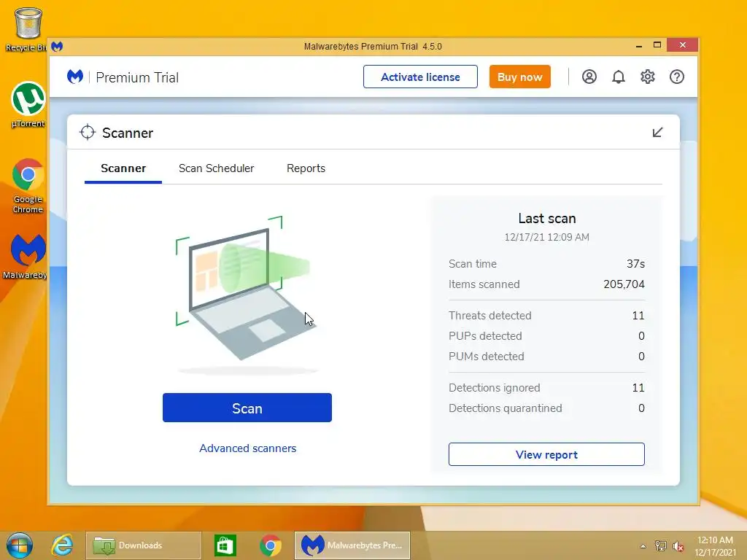Viewport: 747px width, 560px height.
Task: Open the Windows Start button
Action: click(20, 545)
